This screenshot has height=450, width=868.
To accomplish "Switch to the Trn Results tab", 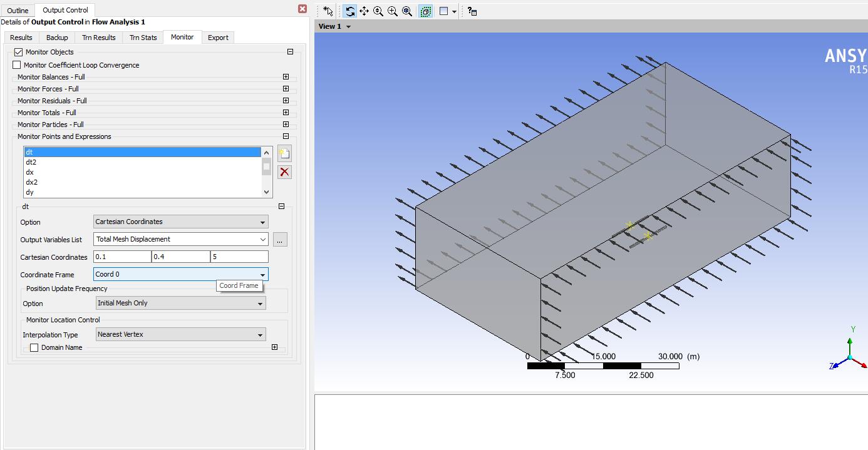I will pos(99,38).
